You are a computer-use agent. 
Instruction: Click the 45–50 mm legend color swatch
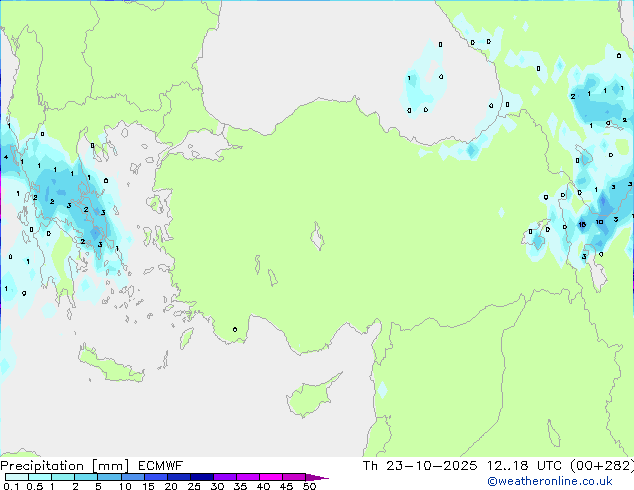[294, 477]
